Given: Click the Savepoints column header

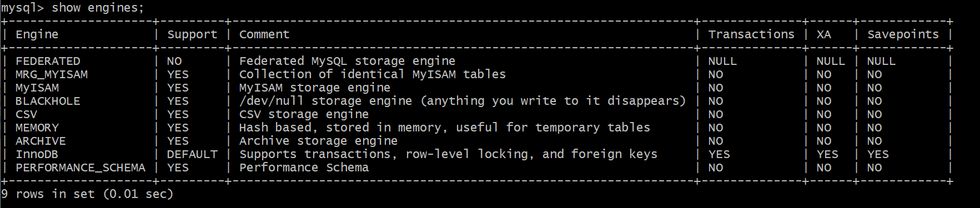Looking at the screenshot, I should pos(903,35).
